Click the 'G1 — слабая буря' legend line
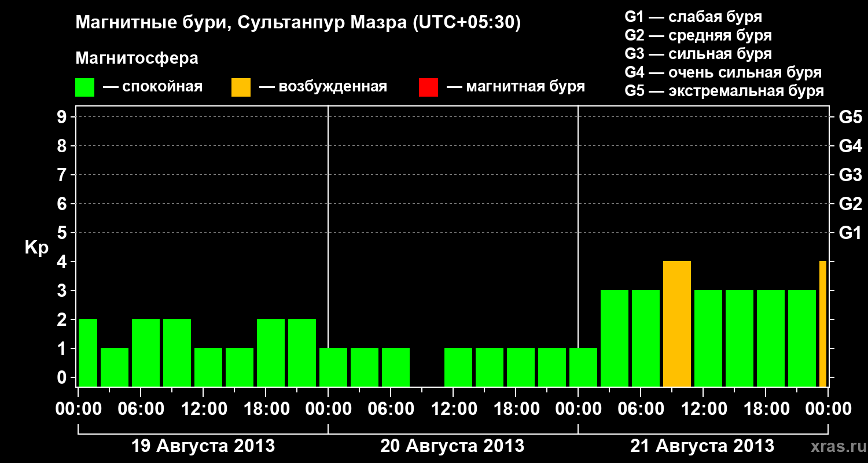 pos(693,17)
